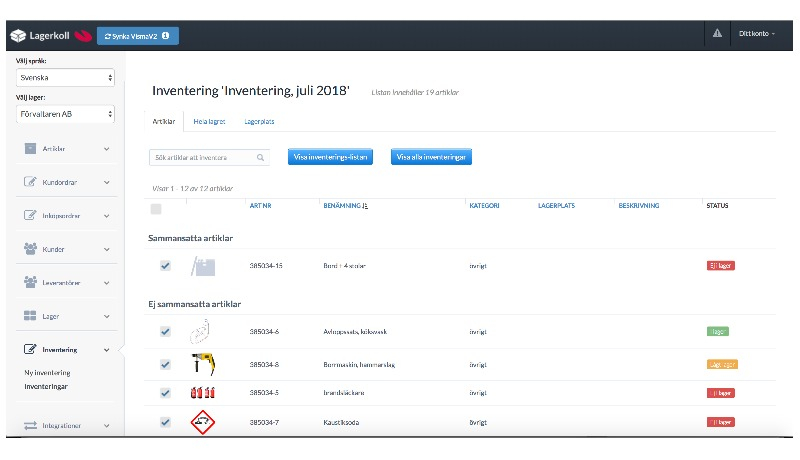Click the red status badge for 385034-15
This screenshot has width=800, height=460.
click(x=720, y=266)
